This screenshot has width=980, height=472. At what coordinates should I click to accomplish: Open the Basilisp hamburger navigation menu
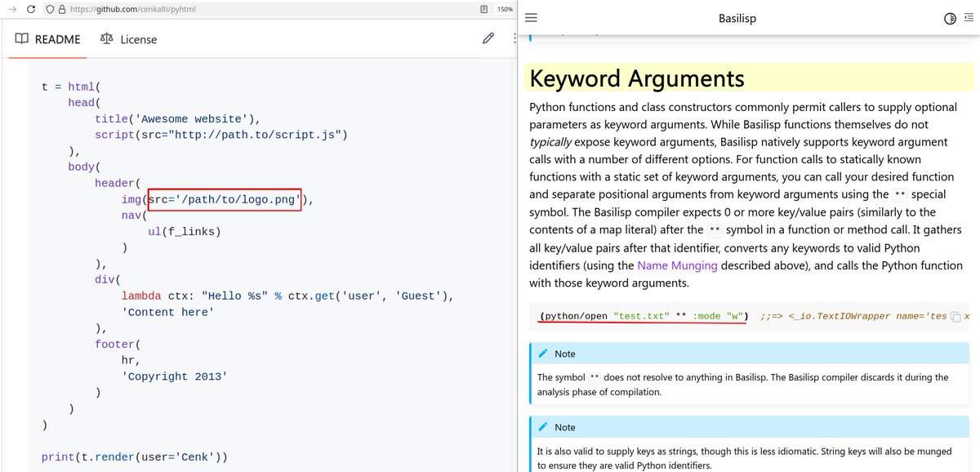click(x=531, y=18)
